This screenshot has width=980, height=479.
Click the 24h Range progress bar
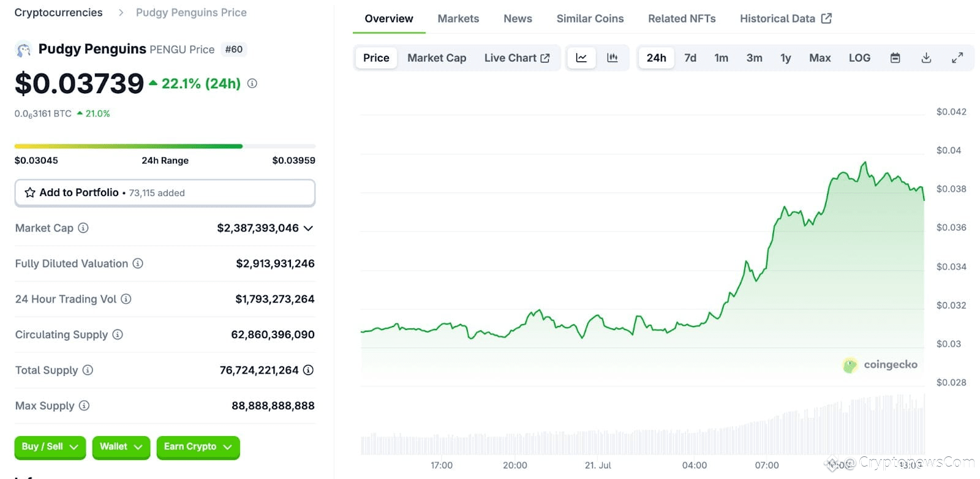(165, 146)
